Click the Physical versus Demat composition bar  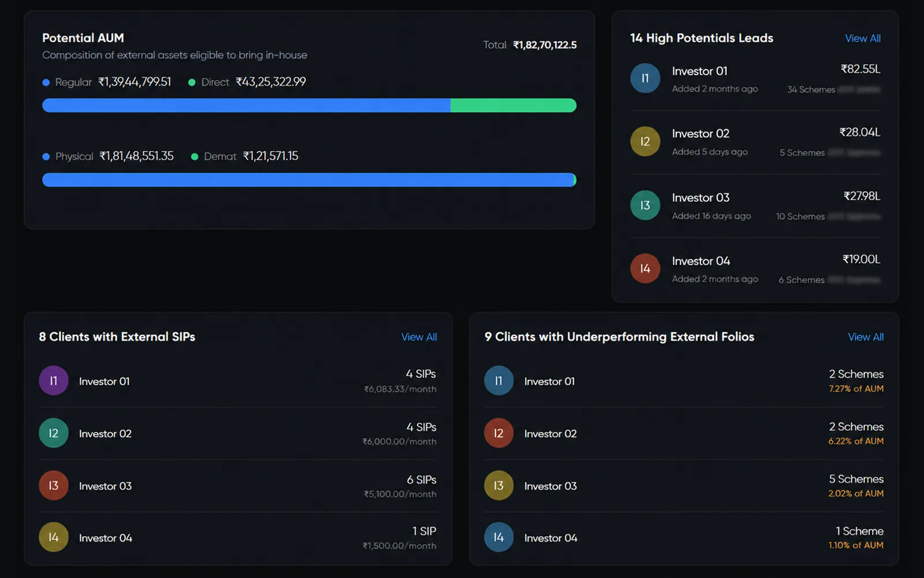coord(310,180)
